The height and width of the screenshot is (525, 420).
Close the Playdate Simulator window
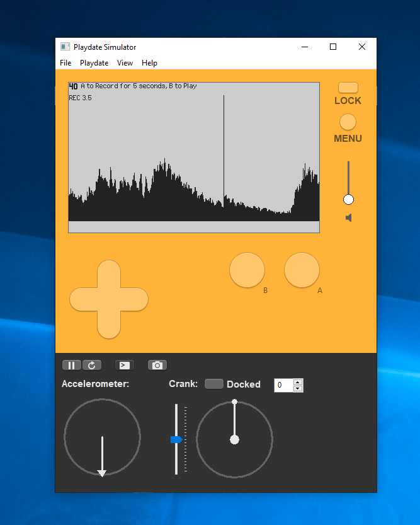tap(362, 47)
